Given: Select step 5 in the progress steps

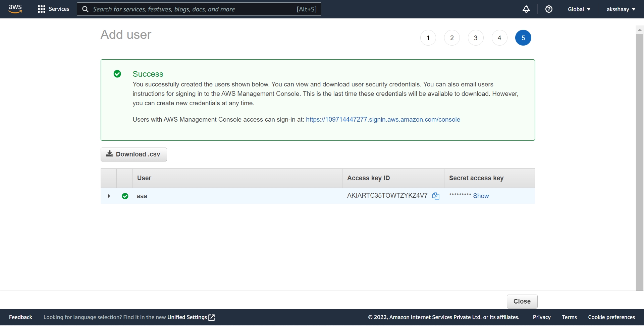Looking at the screenshot, I should pos(523,38).
